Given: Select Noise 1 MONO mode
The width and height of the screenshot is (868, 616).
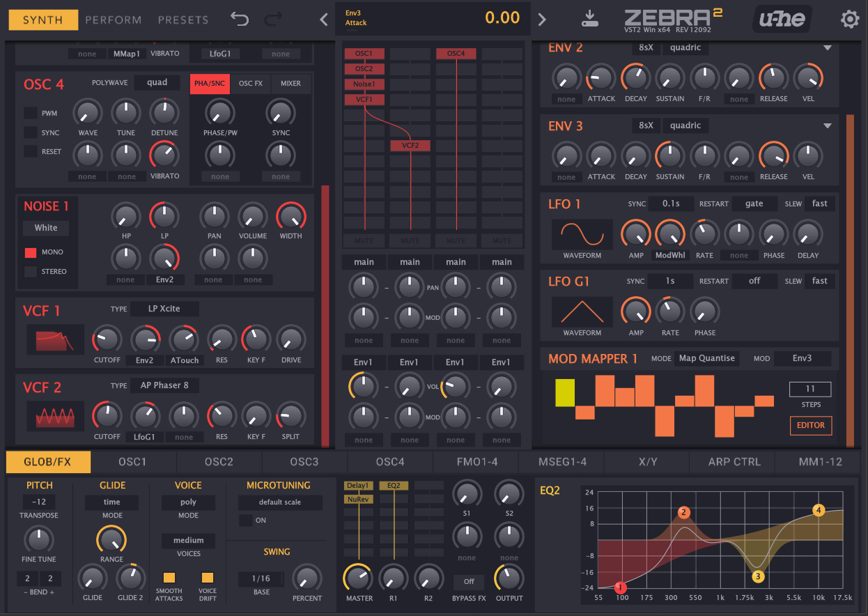Looking at the screenshot, I should click(31, 252).
